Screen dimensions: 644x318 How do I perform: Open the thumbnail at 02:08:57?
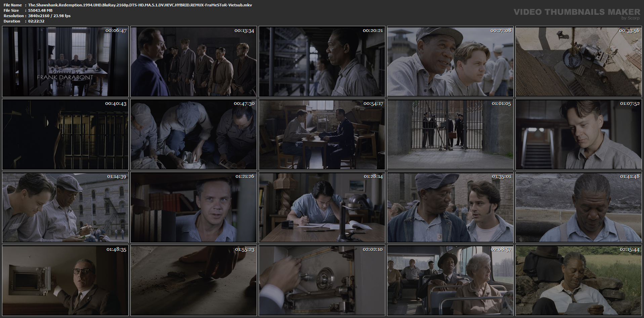[450, 280]
